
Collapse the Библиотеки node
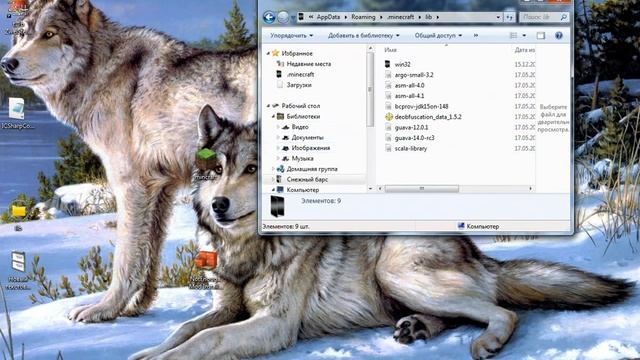(273, 116)
